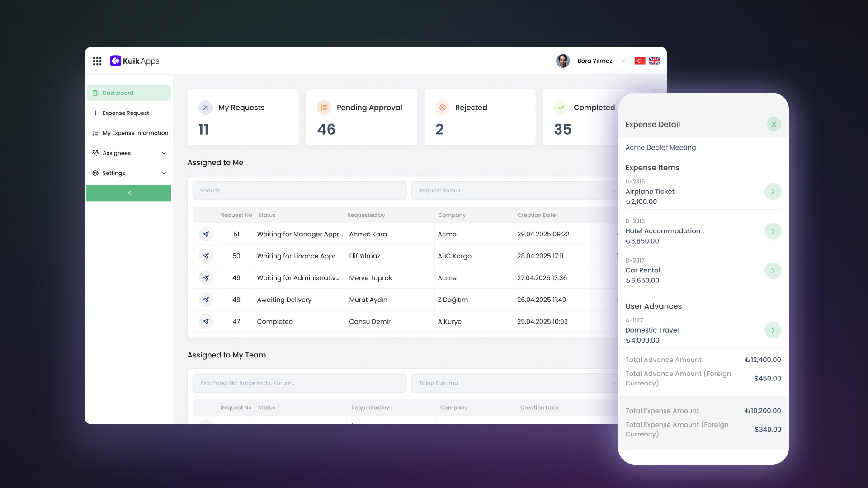This screenshot has width=868, height=488.
Task: Close the Expense Detail panel
Action: click(774, 124)
